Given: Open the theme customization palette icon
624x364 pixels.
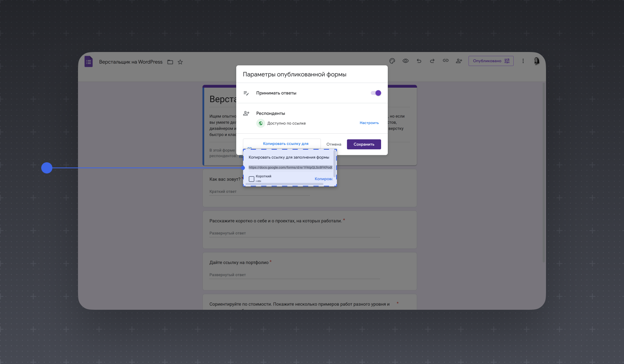Looking at the screenshot, I should click(392, 61).
